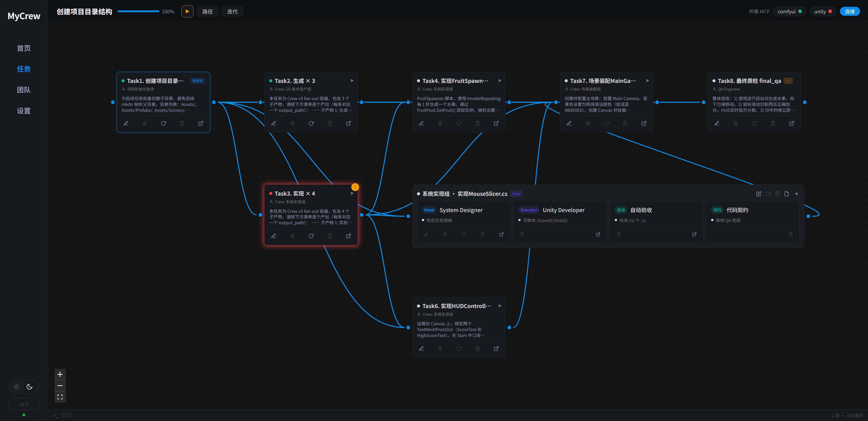This screenshot has width=868, height=421.
Task: Expand the Task7 场景装配 card arrow
Action: click(648, 81)
